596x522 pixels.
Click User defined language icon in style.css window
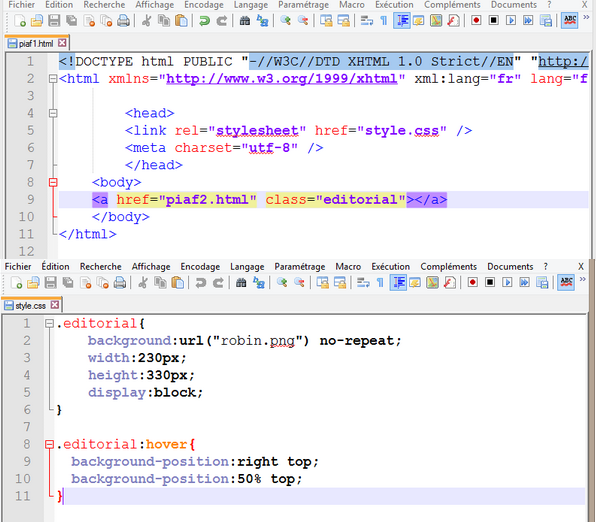point(415,283)
